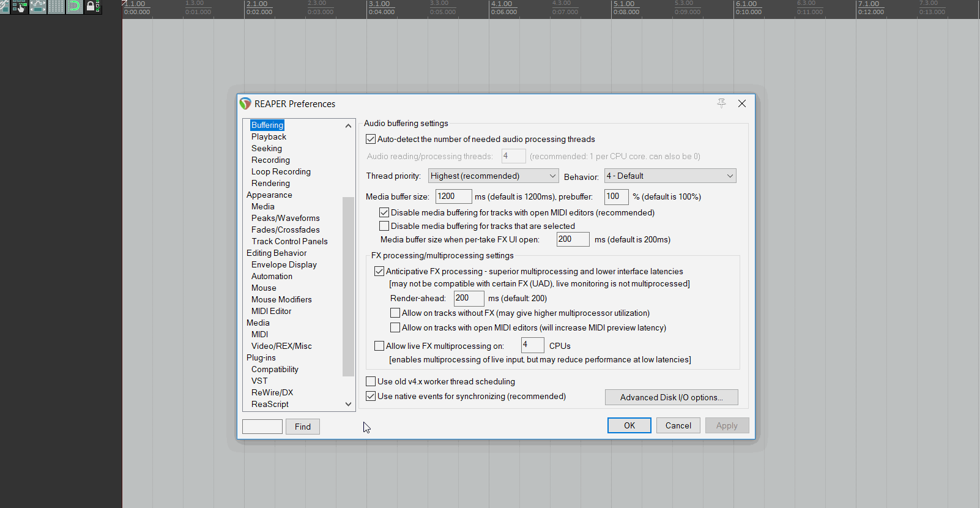The width and height of the screenshot is (980, 508).
Task: Enable disable media buffering for selected tracks
Action: [x=384, y=226]
